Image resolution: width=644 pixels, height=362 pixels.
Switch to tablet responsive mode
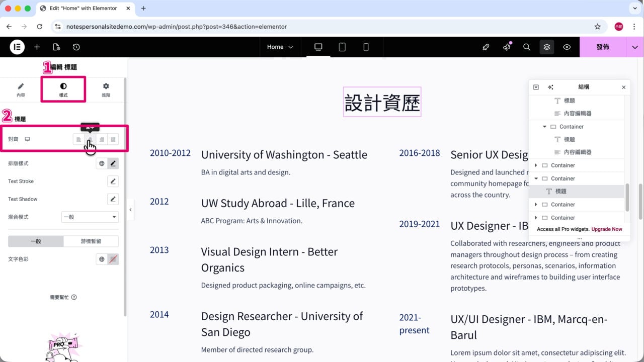point(342,47)
